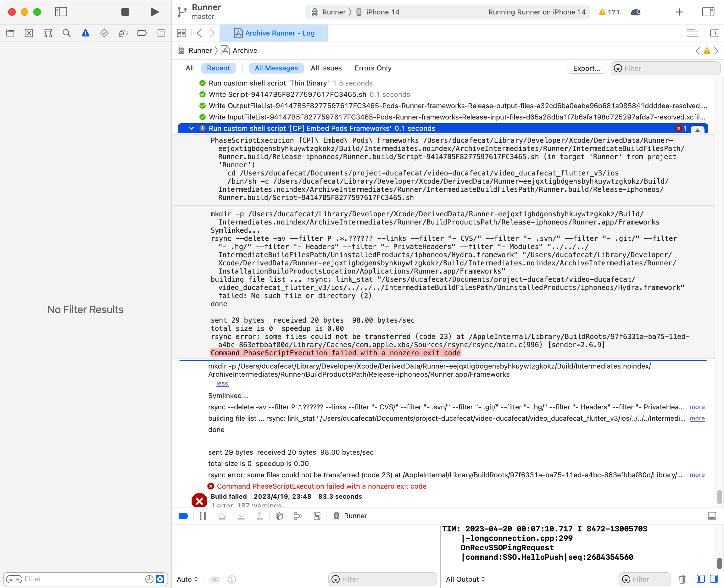Open the All Output dropdown
Viewport: 724px width, 588px height.
click(465, 579)
